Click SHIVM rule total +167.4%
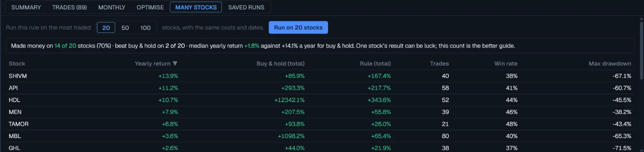The width and height of the screenshot is (644, 152). pyautogui.click(x=379, y=76)
